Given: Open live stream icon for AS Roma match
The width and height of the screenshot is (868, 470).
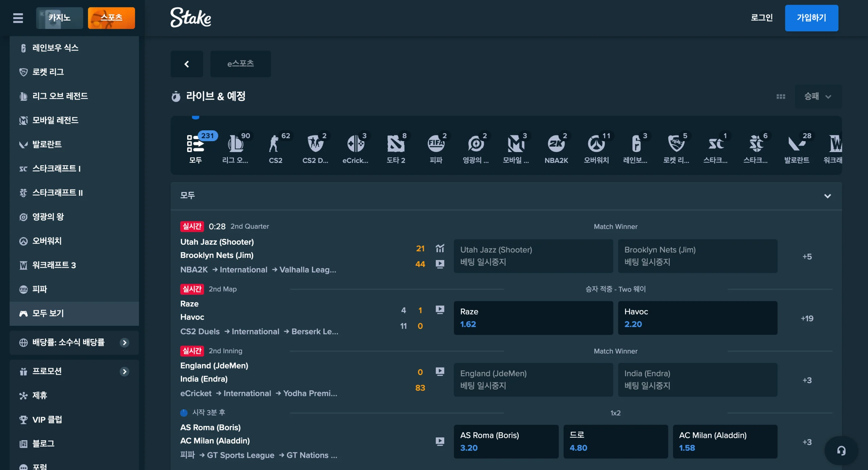Looking at the screenshot, I should [440, 441].
